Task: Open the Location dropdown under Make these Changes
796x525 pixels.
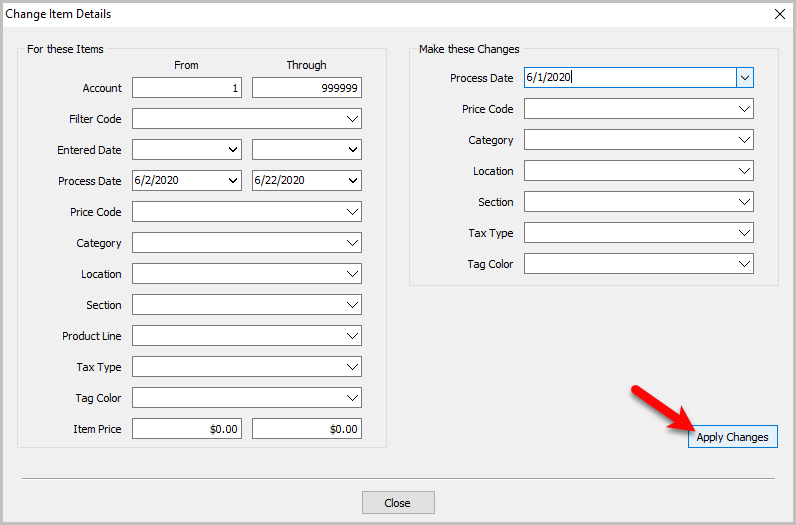Action: point(639,171)
